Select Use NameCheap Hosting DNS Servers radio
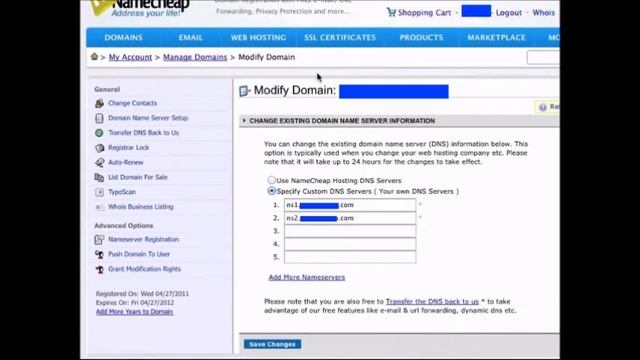Viewport: 640px width, 360px height. [x=271, y=180]
